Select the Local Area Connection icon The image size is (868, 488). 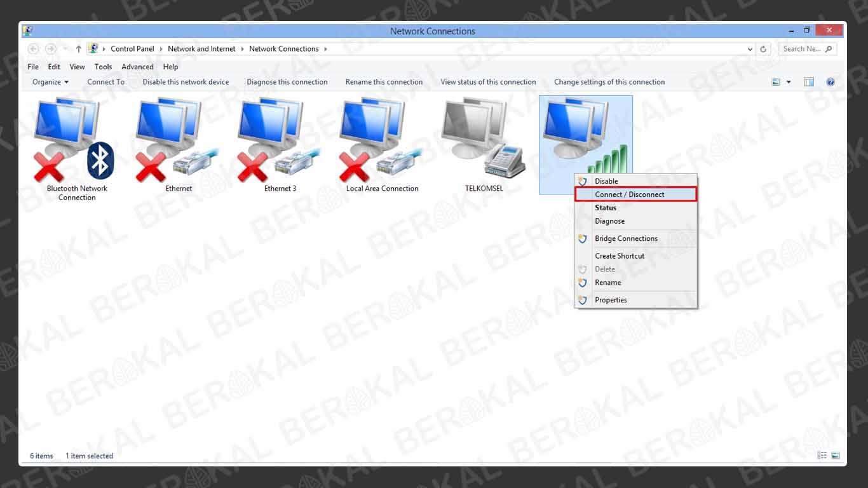381,140
